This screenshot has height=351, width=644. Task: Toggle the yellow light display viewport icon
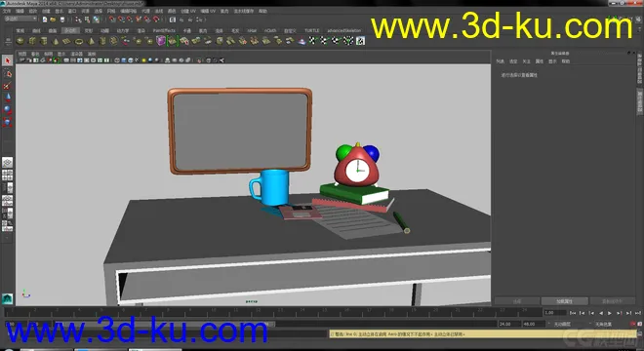point(143,60)
